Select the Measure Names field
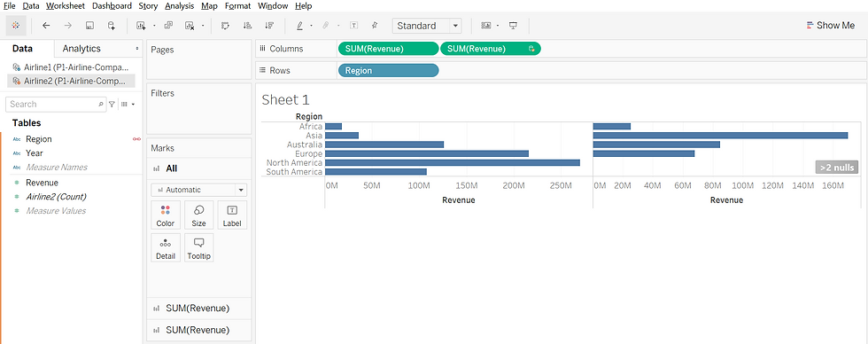The width and height of the screenshot is (868, 344). click(57, 167)
